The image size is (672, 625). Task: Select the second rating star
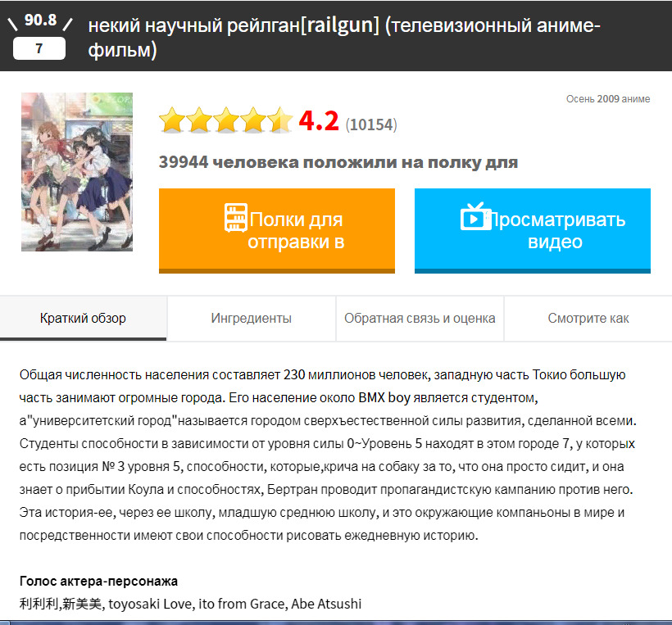click(199, 120)
